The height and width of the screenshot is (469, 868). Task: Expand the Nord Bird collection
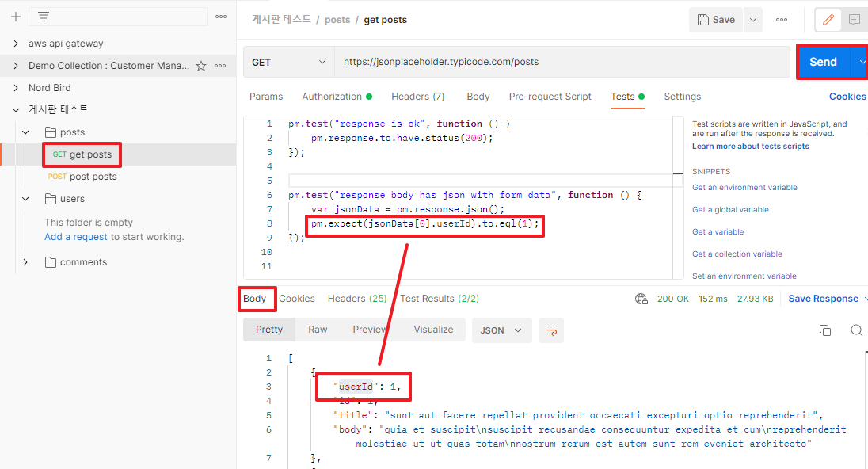[x=16, y=87]
